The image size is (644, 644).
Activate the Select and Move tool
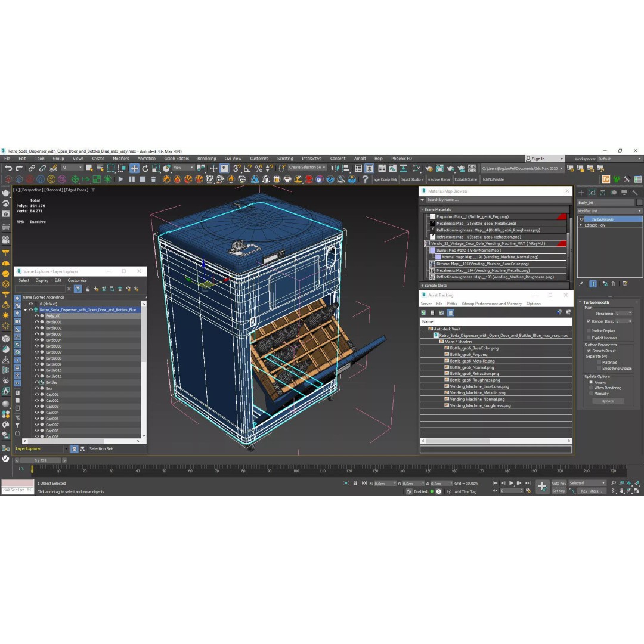[134, 168]
